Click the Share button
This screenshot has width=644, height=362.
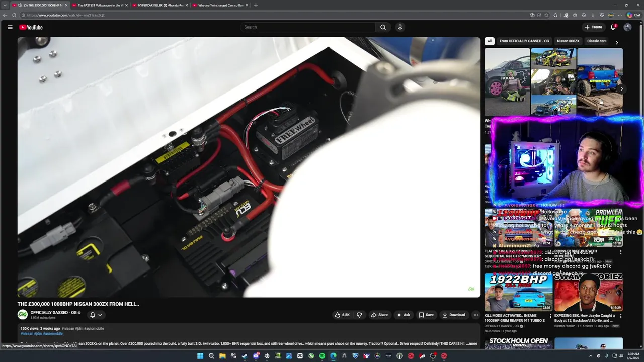tap(379, 315)
